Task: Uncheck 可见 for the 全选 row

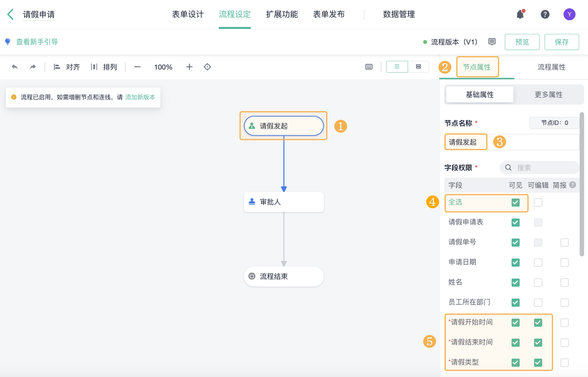Action: (x=515, y=202)
